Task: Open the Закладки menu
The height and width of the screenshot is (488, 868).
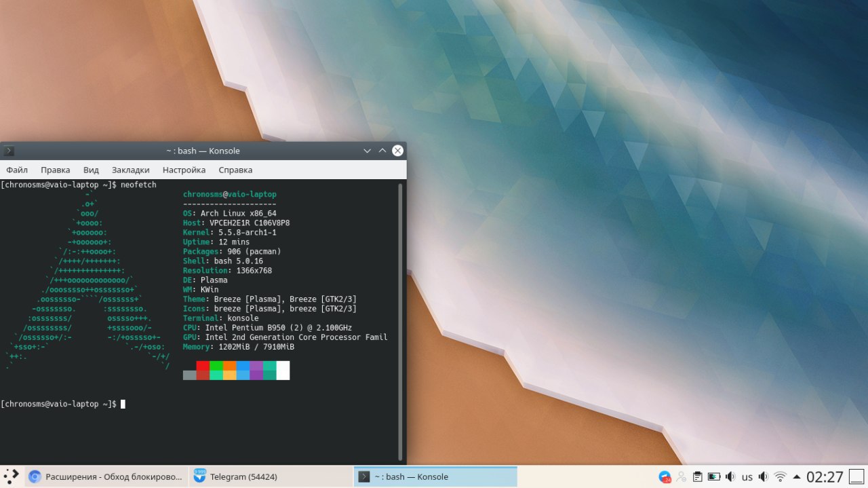Action: (131, 170)
